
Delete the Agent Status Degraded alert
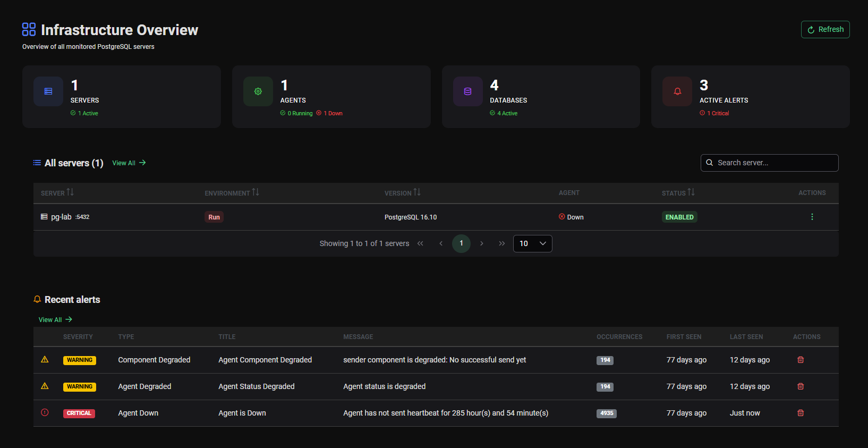click(x=801, y=386)
